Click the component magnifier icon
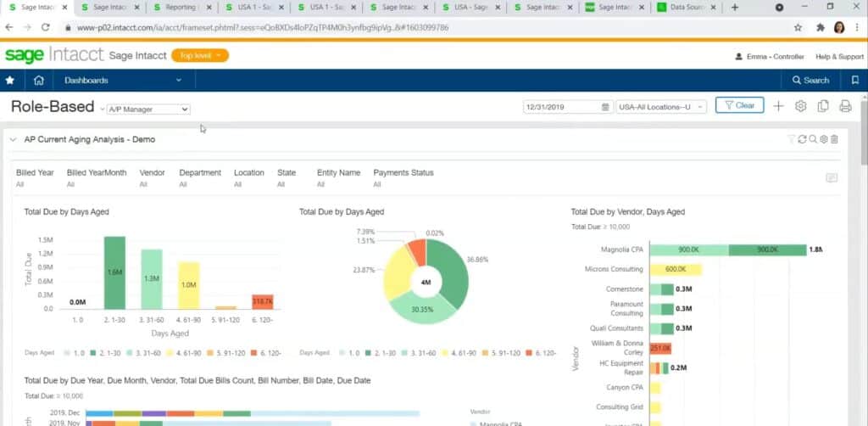 coord(813,140)
